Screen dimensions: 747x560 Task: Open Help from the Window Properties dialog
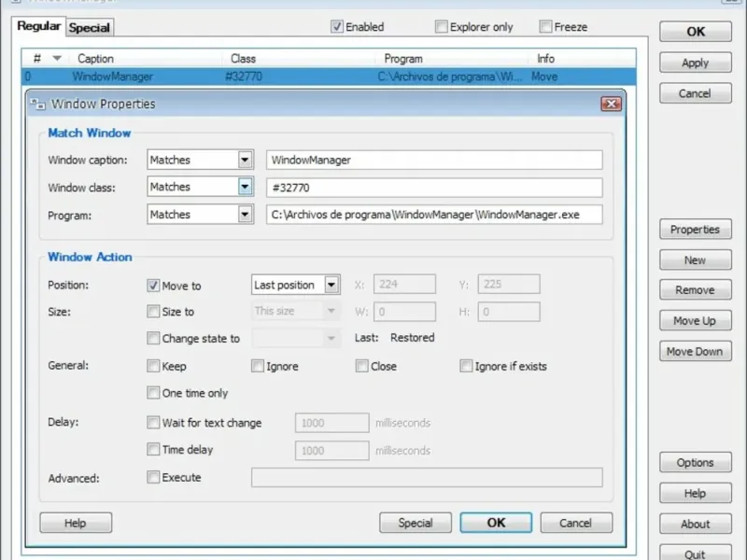pyautogui.click(x=76, y=523)
